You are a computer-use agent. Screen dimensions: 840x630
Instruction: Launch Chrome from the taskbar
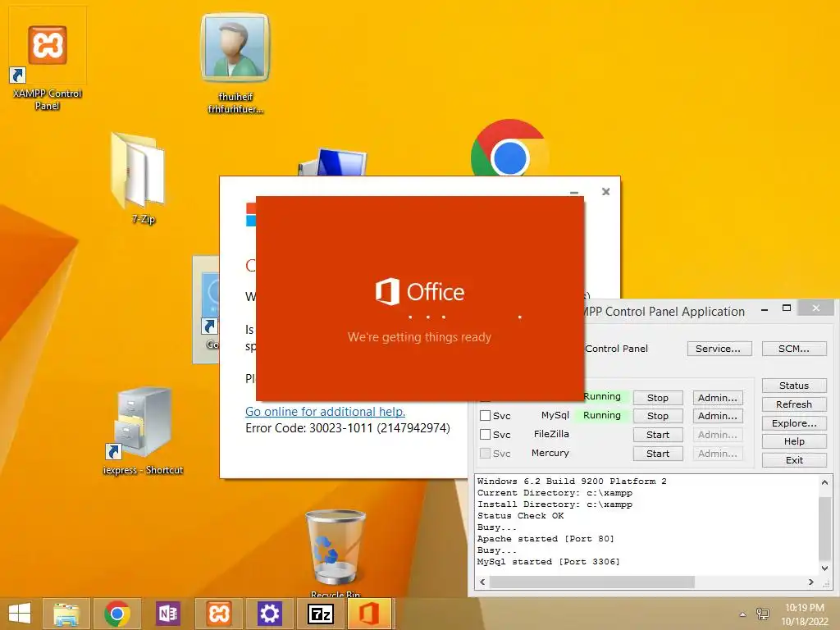[117, 614]
